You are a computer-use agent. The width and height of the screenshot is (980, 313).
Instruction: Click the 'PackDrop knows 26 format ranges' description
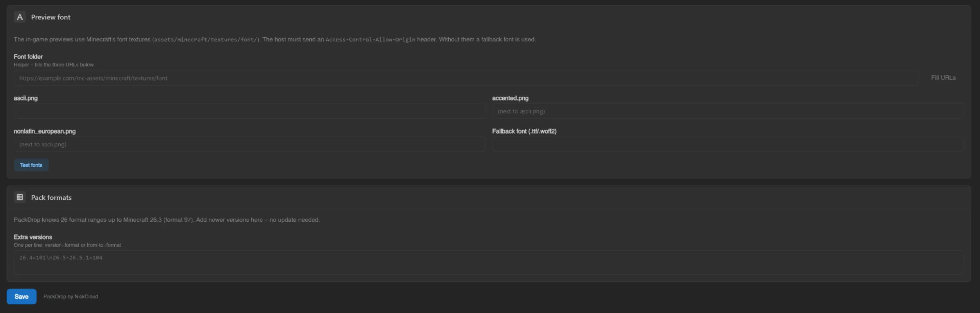coord(167,220)
